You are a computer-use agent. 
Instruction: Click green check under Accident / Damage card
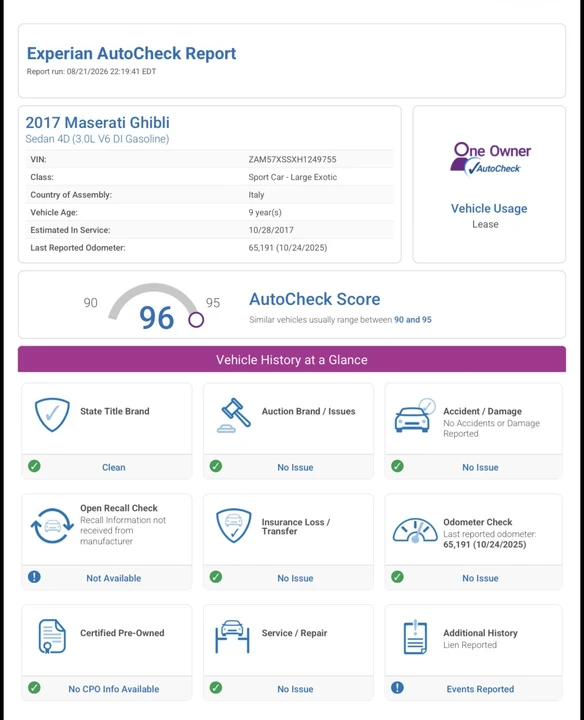(x=397, y=466)
